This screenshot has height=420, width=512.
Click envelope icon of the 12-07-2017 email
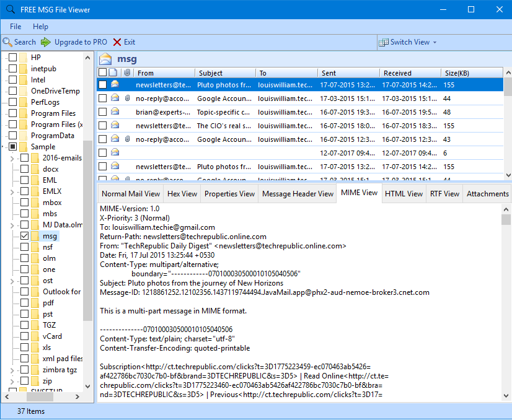click(x=115, y=152)
